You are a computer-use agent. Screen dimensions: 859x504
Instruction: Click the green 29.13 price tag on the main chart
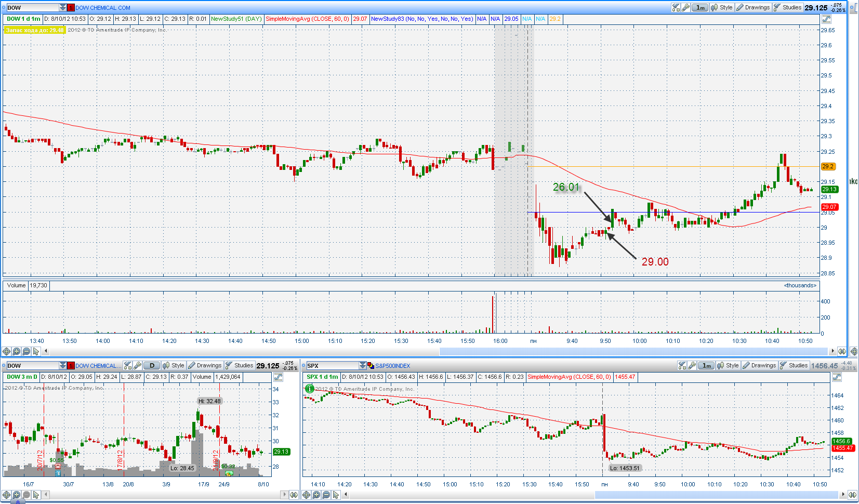(x=829, y=190)
